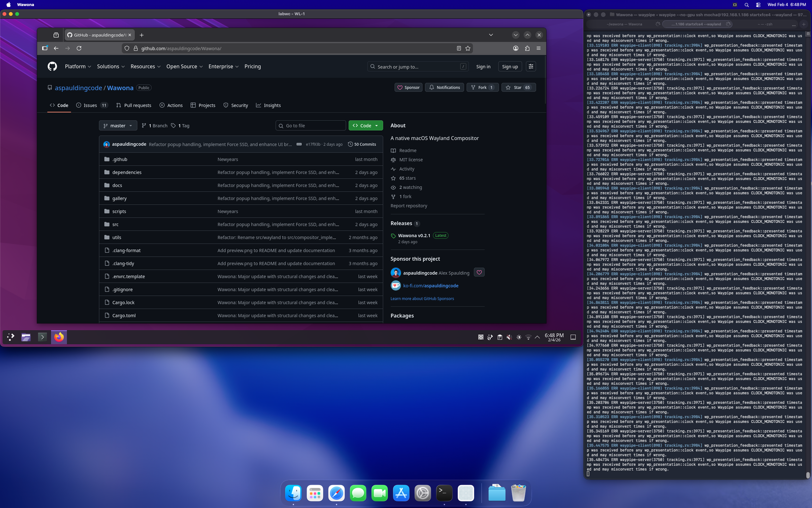The width and height of the screenshot is (812, 508).
Task: Expand the hidden tray icons chevron
Action: 537,337
